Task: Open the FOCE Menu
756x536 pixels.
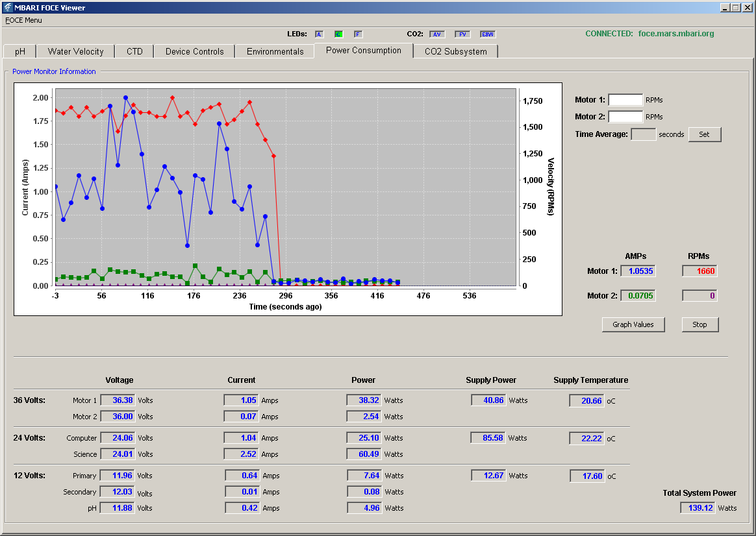Action: (23, 20)
